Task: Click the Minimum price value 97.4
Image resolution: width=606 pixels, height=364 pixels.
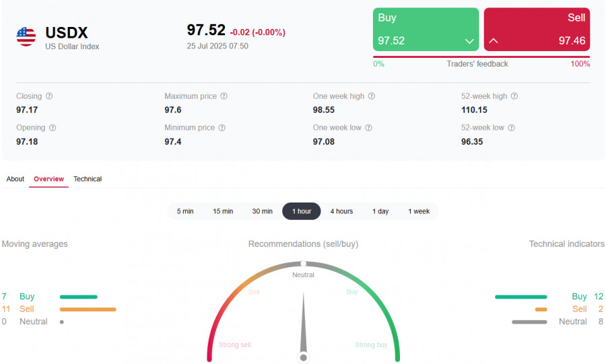Action: 173,142
